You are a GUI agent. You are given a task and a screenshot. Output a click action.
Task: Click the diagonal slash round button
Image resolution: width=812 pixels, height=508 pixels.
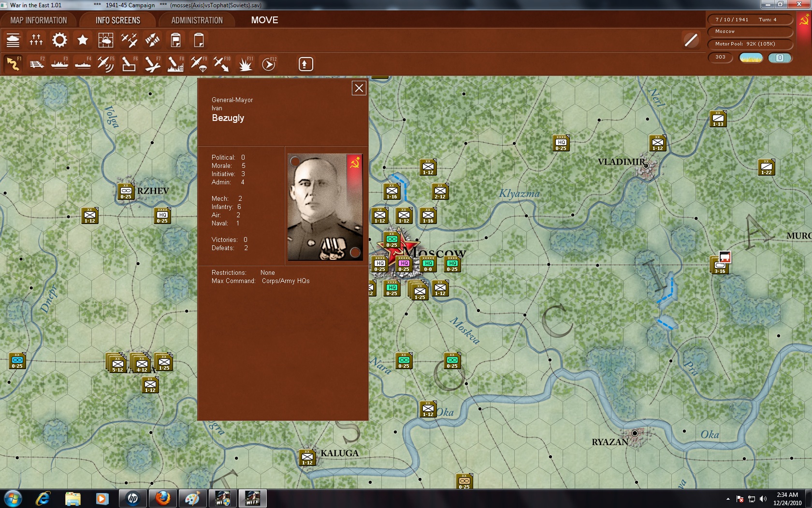(x=691, y=40)
